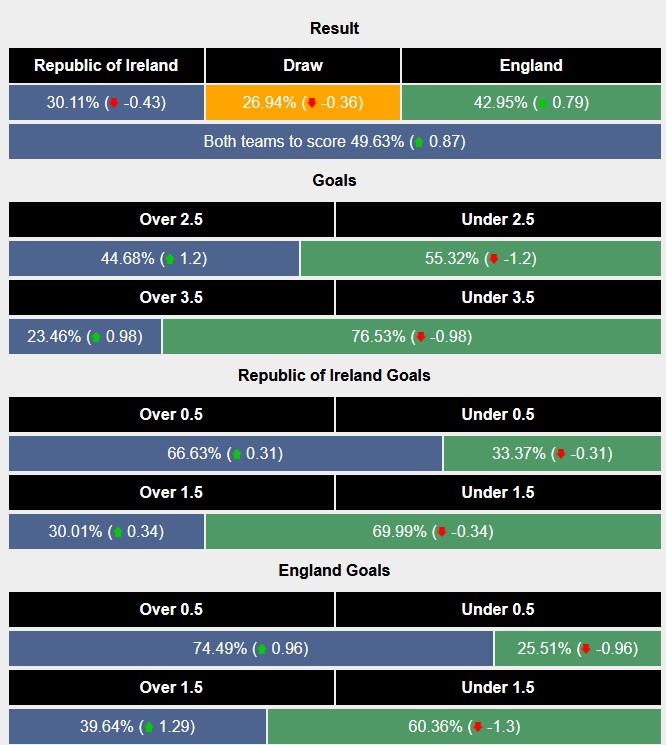This screenshot has height=745, width=666.
Task: Select the Republic of Ireland result header
Action: pos(106,66)
